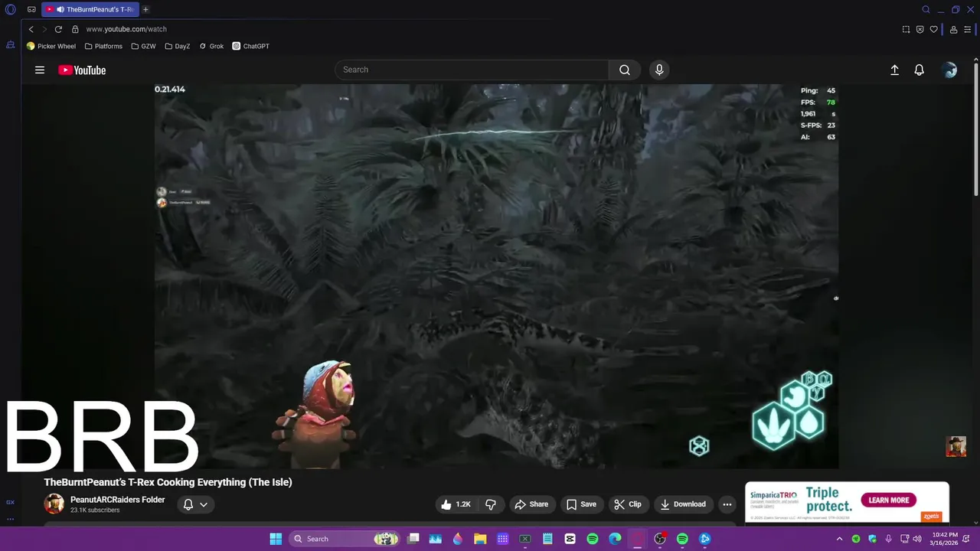Open green Spotify icon beside CapCut

tap(593, 539)
